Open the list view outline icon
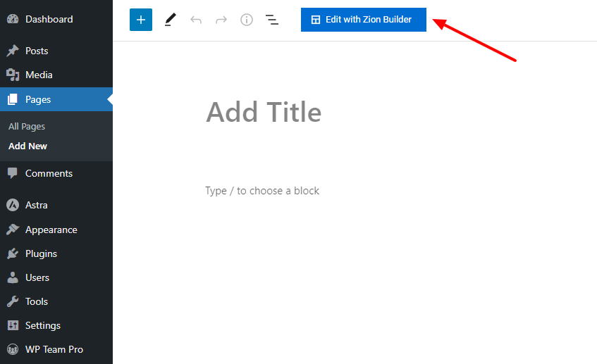 click(272, 20)
